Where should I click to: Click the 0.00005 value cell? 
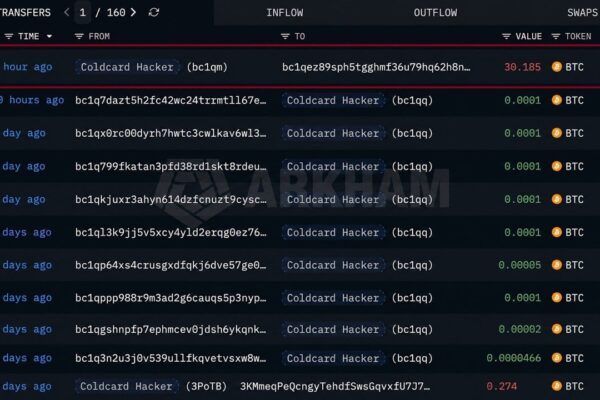click(520, 265)
